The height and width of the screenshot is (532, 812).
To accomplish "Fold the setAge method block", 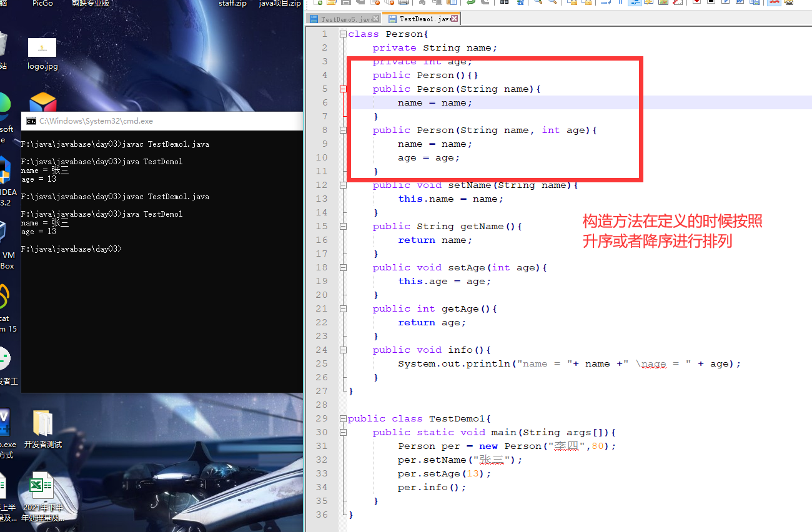I will click(343, 267).
